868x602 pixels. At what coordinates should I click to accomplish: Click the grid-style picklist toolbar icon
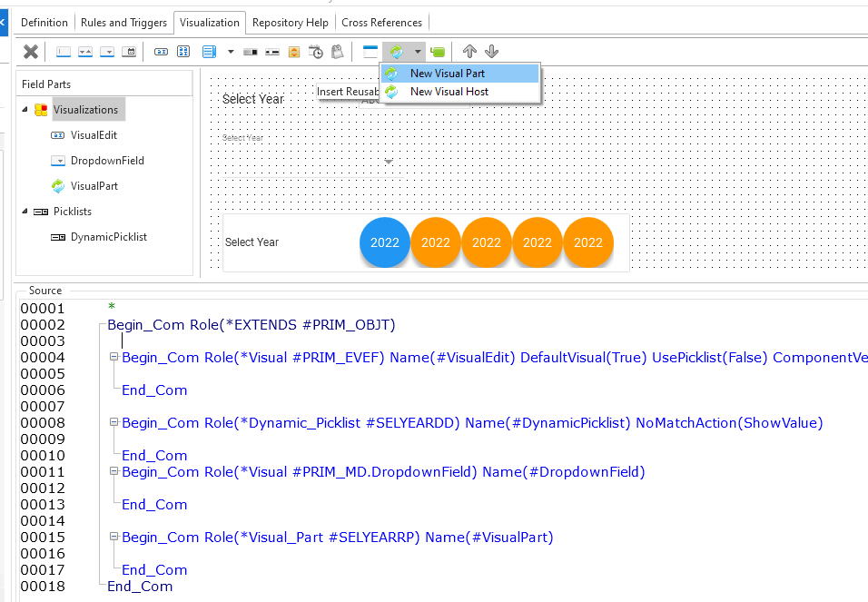coord(183,52)
